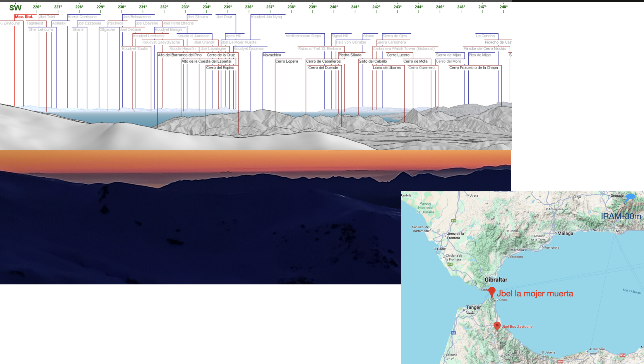This screenshot has height=364, width=644.
Task: Click the 242° azimuth tick marker
Action: [x=376, y=7]
